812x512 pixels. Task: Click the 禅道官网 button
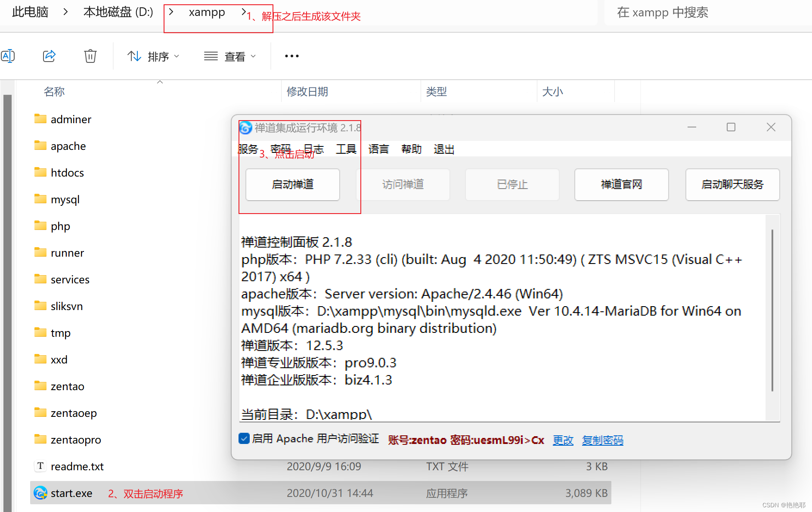[622, 184]
